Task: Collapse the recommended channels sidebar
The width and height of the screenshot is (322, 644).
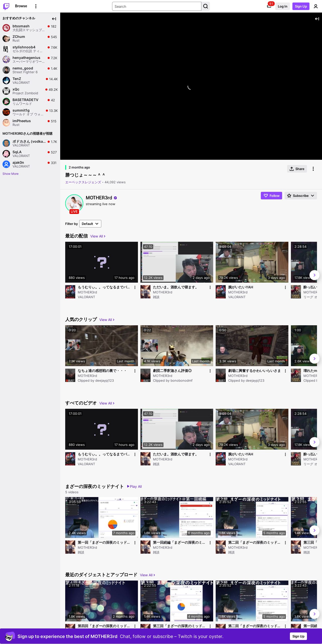Action: (x=54, y=19)
